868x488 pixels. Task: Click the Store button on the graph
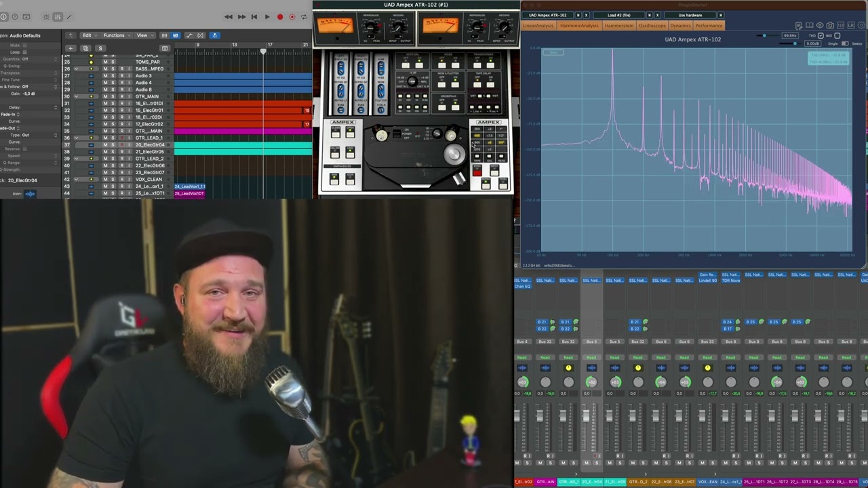tap(553, 52)
